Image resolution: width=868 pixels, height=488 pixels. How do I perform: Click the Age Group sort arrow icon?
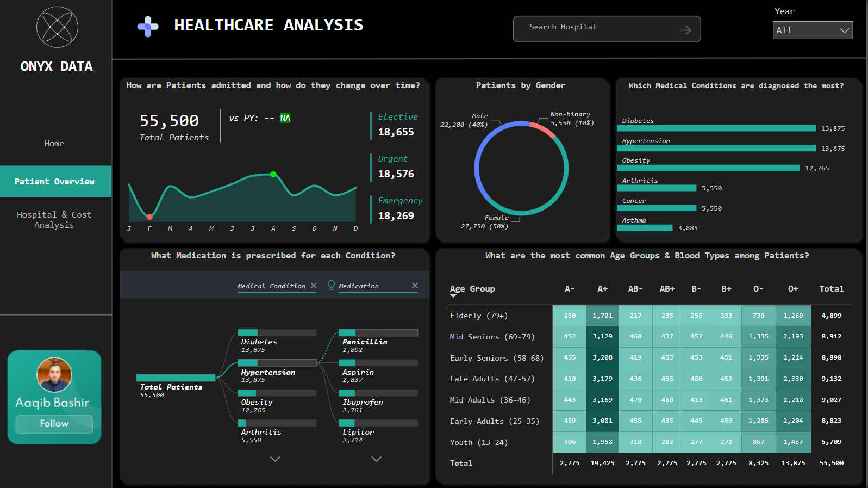453,296
